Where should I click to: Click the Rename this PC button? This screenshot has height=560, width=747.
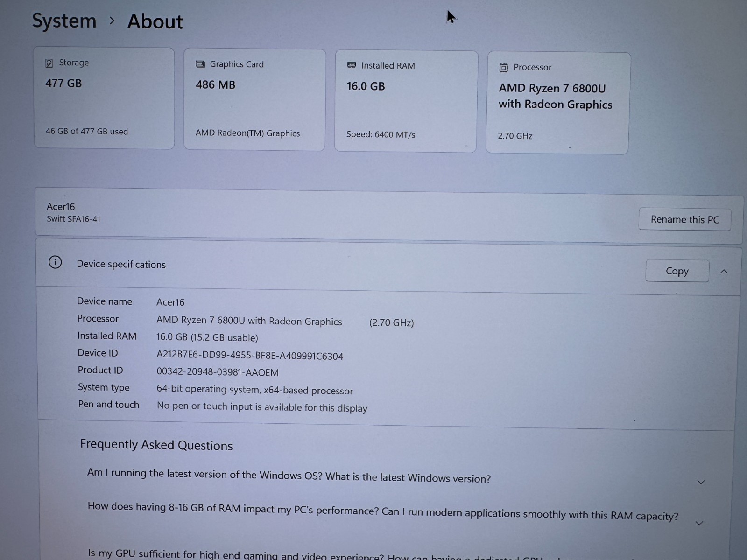(685, 219)
